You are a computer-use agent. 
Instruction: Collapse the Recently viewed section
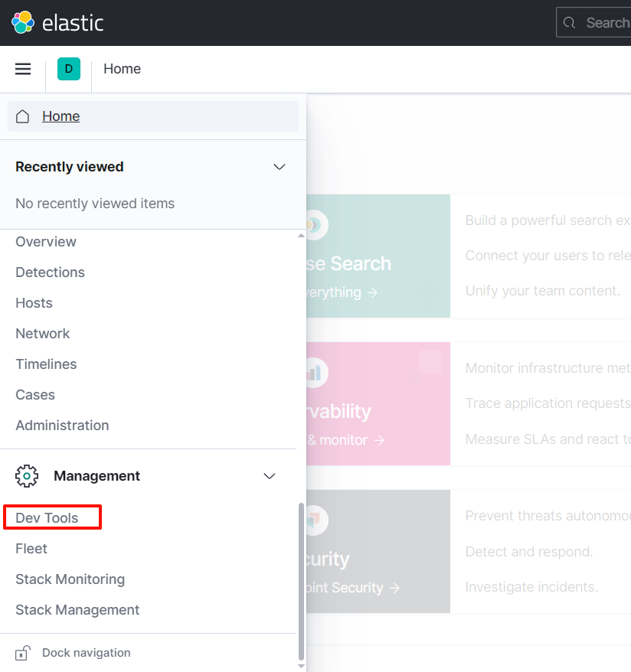pos(280,167)
